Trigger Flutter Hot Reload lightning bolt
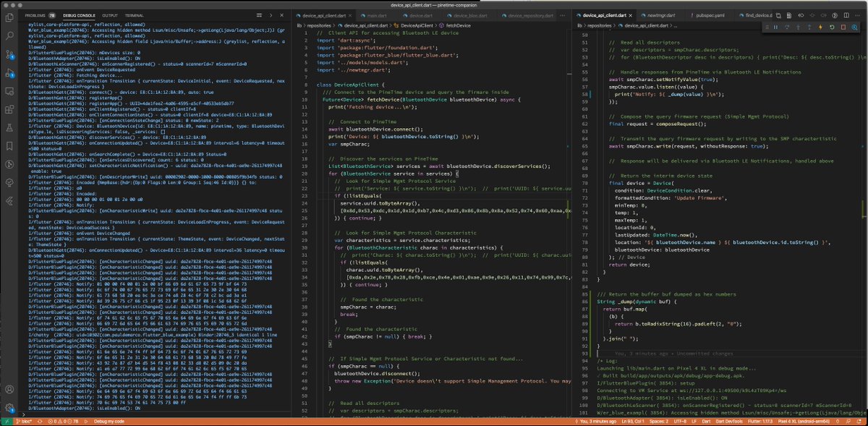 click(x=820, y=27)
